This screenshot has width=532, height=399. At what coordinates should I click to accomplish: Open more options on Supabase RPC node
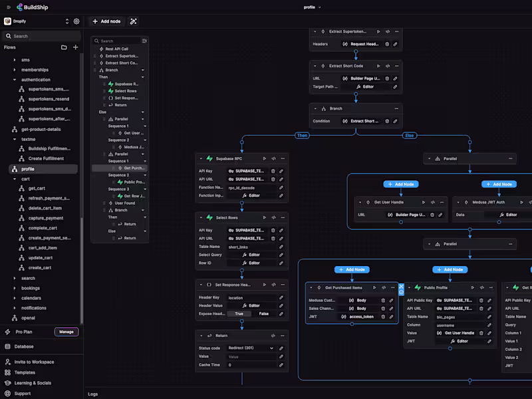283,158
